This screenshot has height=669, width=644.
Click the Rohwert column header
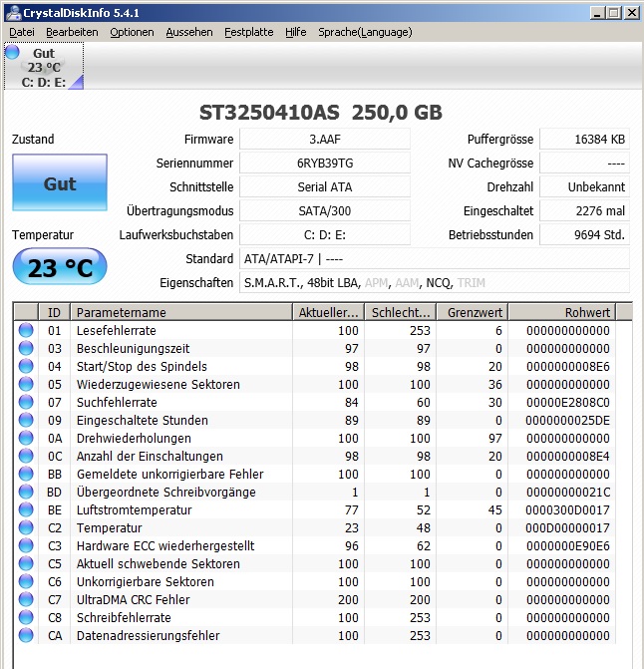(x=561, y=312)
